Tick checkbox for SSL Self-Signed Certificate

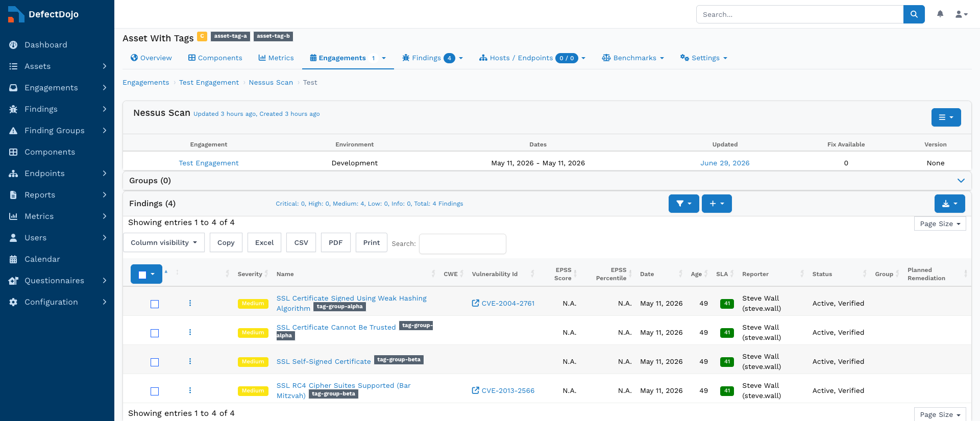[155, 362]
